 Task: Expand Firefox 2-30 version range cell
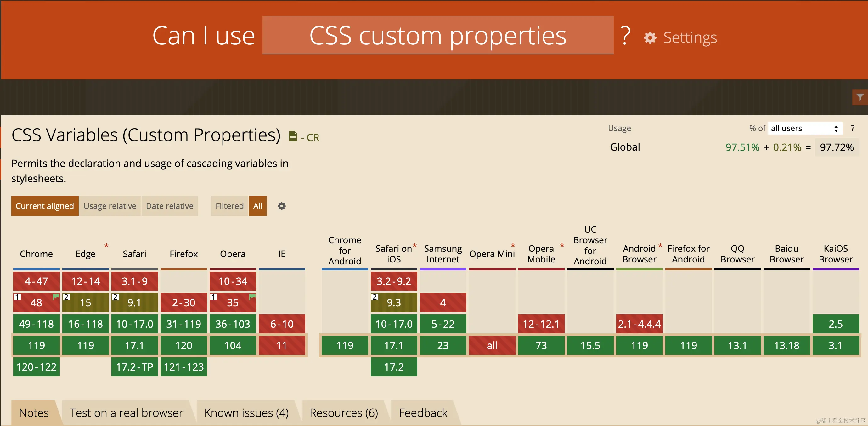point(183,302)
